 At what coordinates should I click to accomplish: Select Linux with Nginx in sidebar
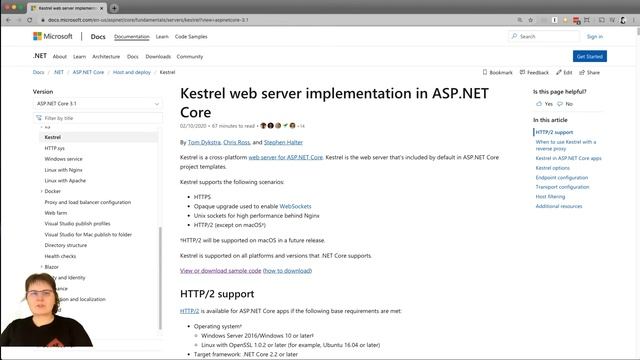coord(63,170)
